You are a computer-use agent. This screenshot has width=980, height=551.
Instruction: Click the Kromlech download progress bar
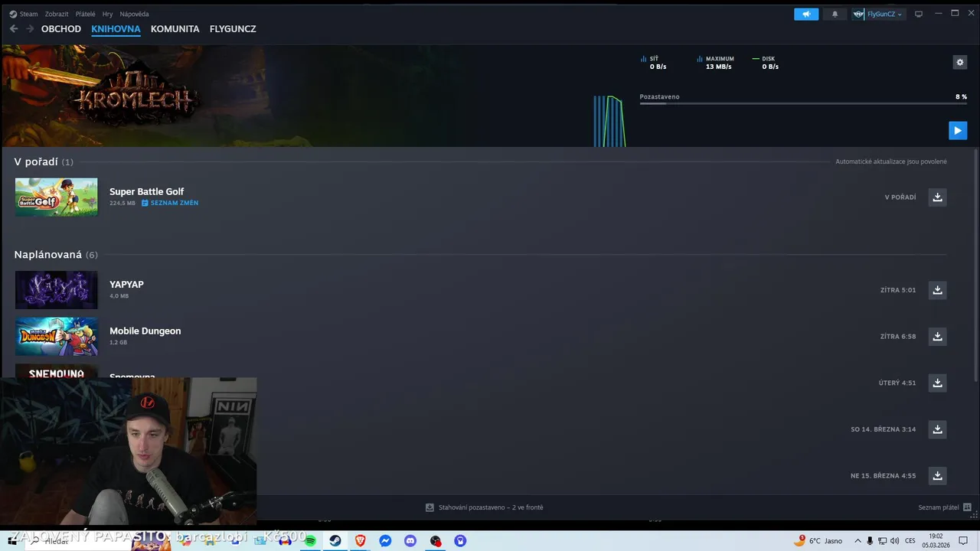(x=803, y=103)
